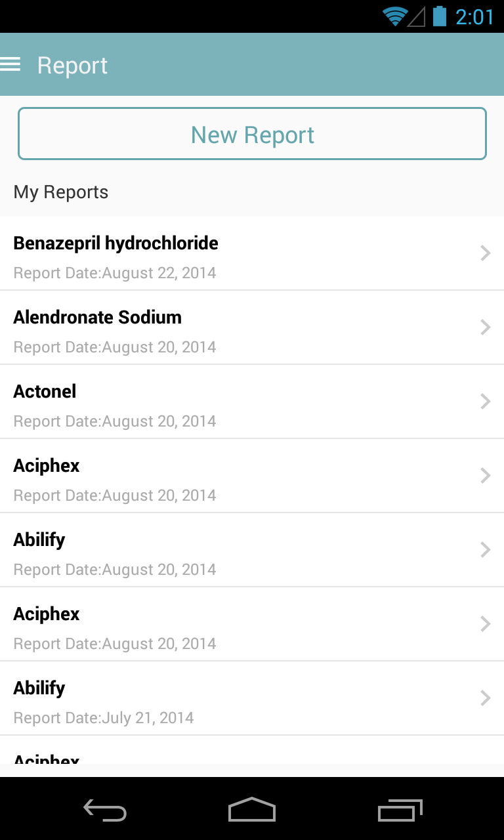Tap the clock showing 2:01
Image resolution: width=504 pixels, height=840 pixels.
click(x=474, y=16)
